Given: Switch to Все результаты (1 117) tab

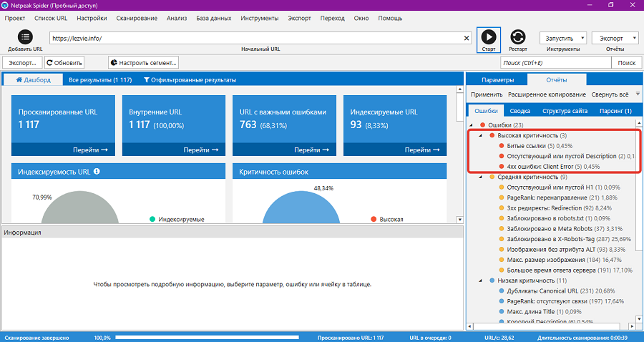Looking at the screenshot, I should tap(100, 79).
